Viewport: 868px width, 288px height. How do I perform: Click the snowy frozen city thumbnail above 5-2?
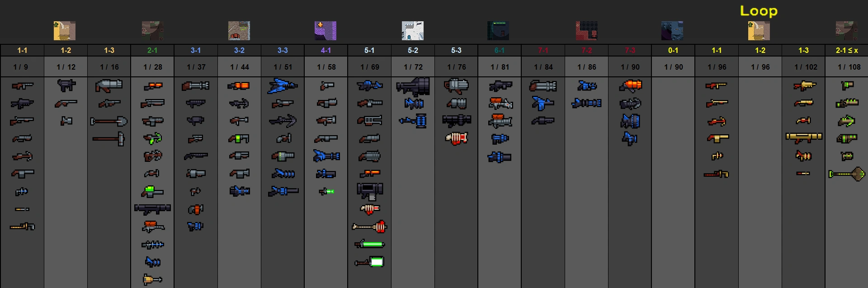[x=413, y=31]
